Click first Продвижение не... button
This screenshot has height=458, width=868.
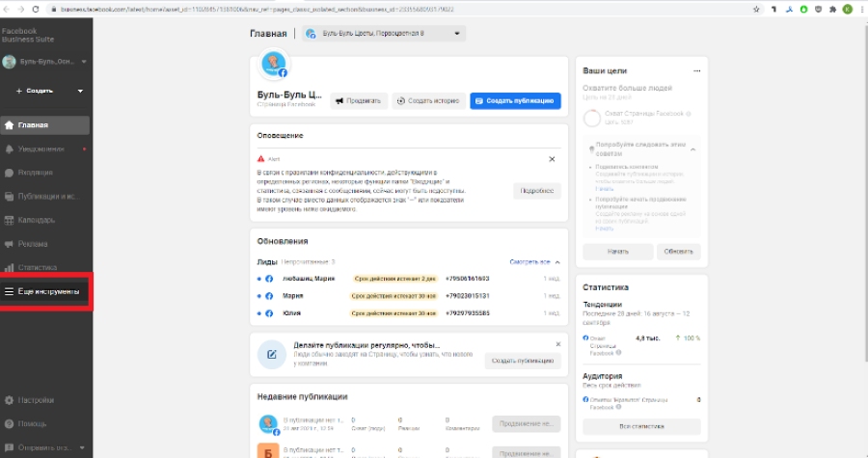[x=526, y=423]
